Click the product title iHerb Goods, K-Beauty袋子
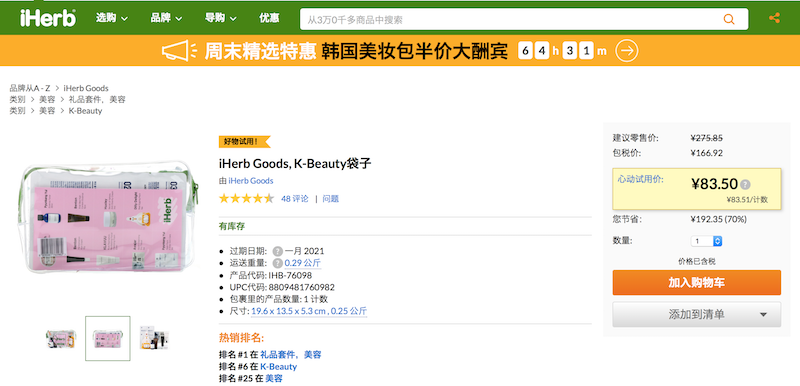This screenshot has height=386, width=800. (295, 164)
